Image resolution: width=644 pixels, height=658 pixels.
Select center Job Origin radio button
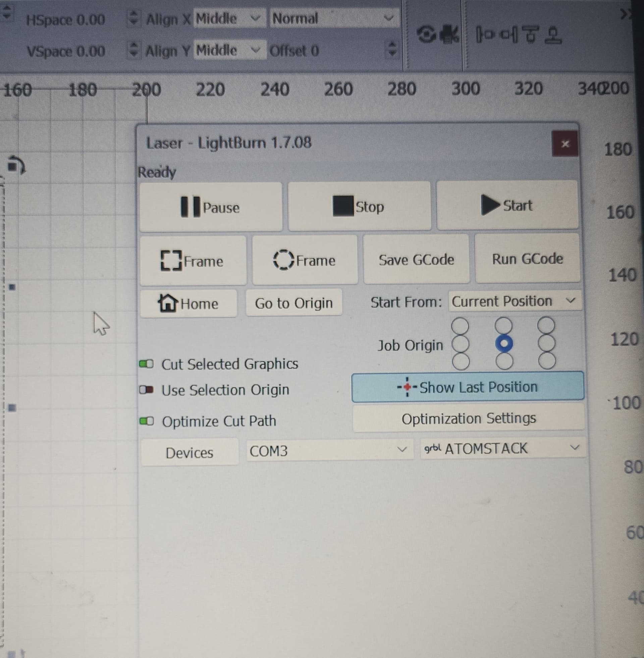tap(504, 343)
